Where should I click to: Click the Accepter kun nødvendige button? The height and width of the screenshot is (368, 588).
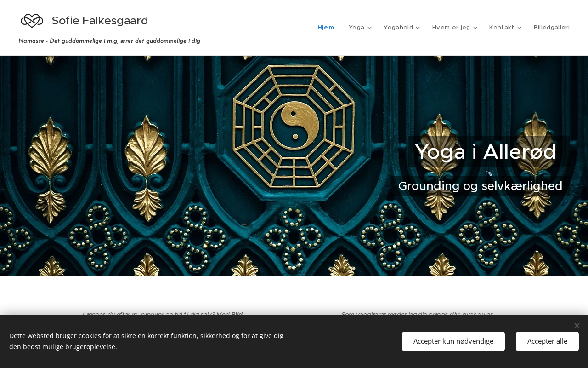pos(453,341)
